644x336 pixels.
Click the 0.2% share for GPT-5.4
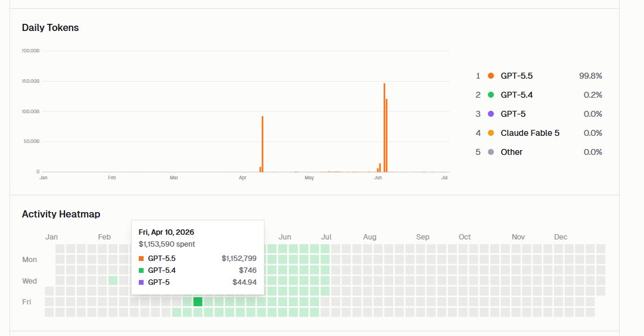pos(593,95)
